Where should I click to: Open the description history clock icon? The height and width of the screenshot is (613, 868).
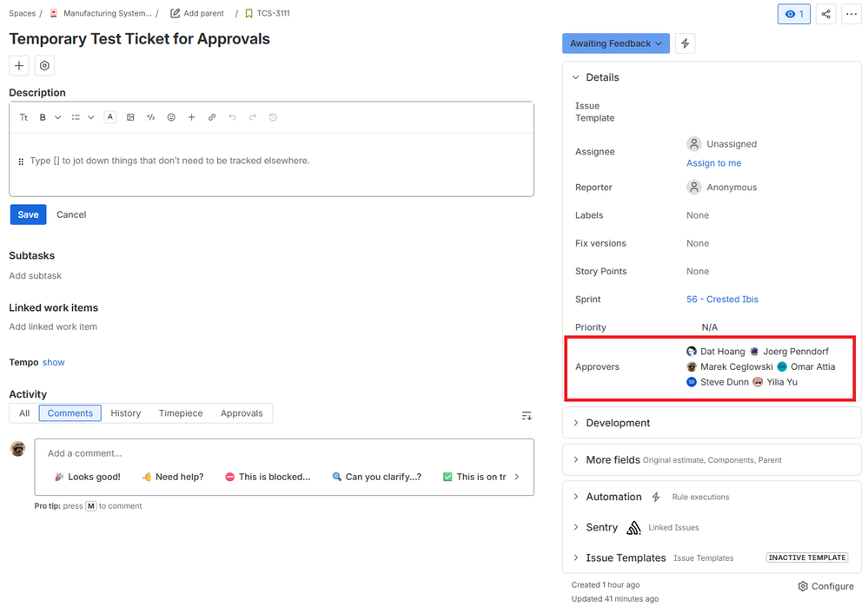click(273, 117)
